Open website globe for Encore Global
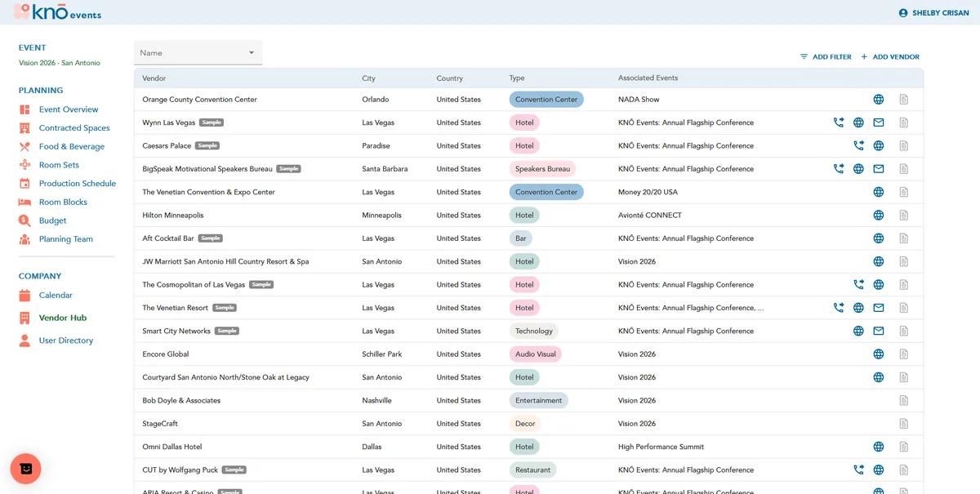The image size is (980, 494). click(879, 354)
